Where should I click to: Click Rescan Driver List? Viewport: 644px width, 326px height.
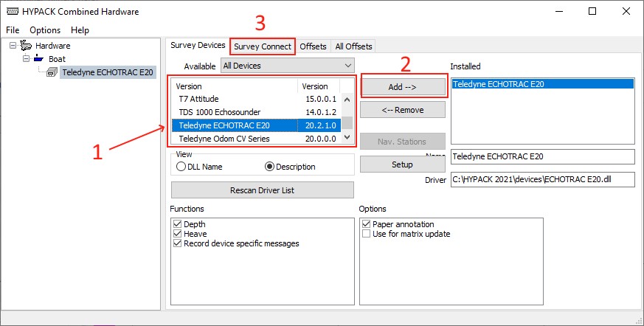pyautogui.click(x=262, y=190)
